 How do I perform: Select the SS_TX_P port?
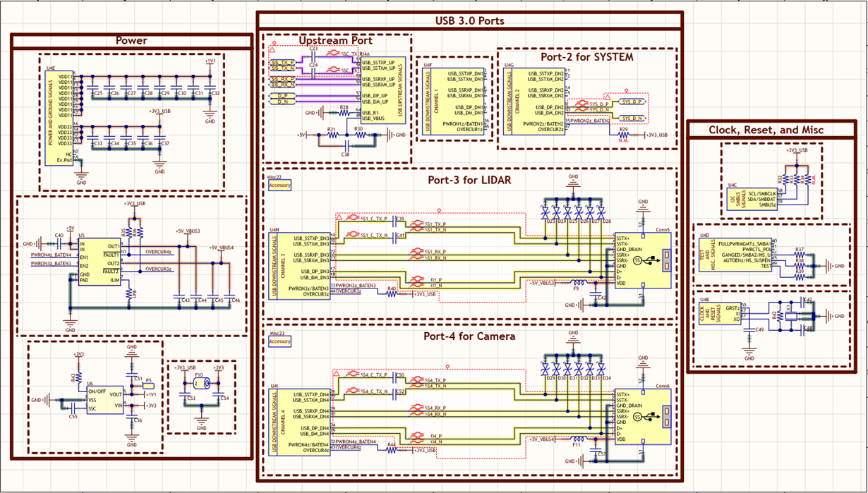coord(282,62)
